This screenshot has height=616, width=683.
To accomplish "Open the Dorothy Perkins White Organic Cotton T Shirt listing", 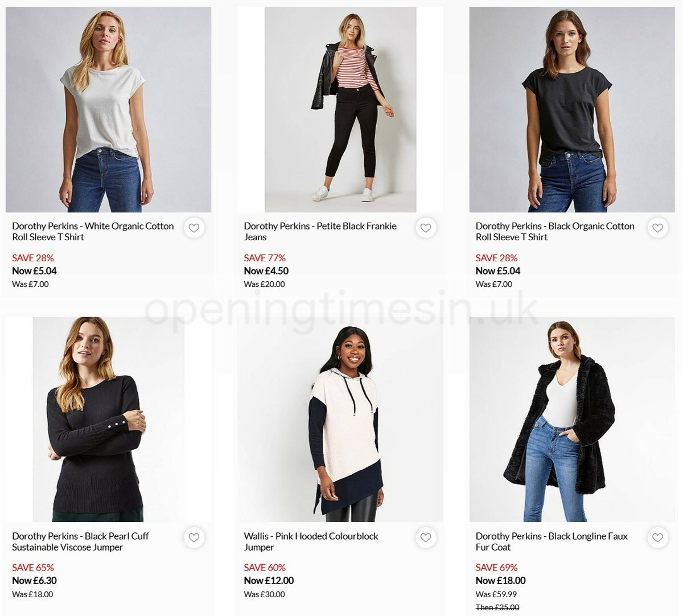I will pyautogui.click(x=93, y=231).
